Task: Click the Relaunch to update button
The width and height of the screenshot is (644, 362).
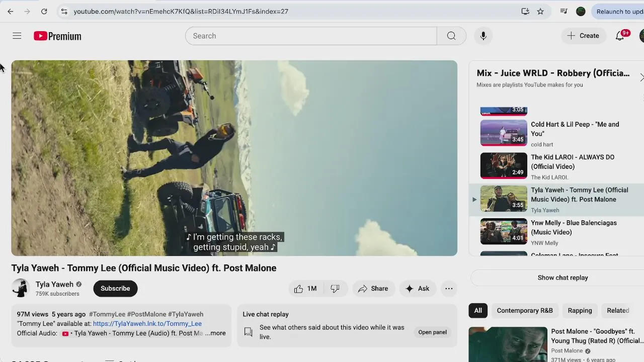Action: tap(619, 11)
